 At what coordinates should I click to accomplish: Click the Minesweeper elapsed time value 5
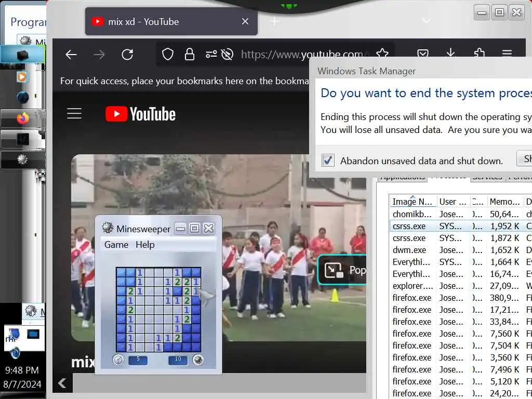(138, 360)
